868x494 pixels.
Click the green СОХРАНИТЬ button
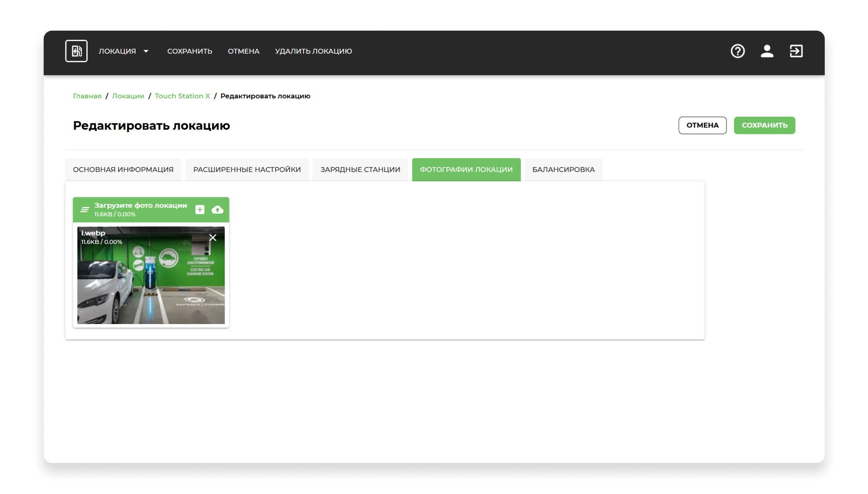pos(764,125)
